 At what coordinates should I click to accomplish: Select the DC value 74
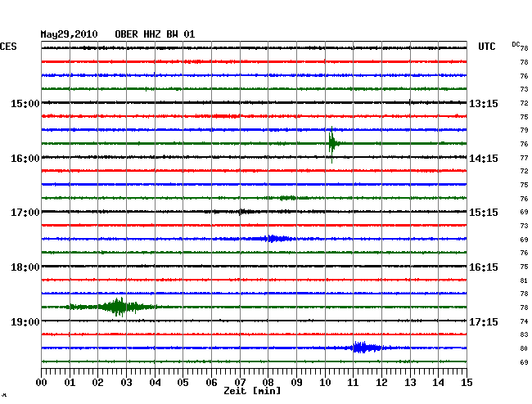[524, 321]
